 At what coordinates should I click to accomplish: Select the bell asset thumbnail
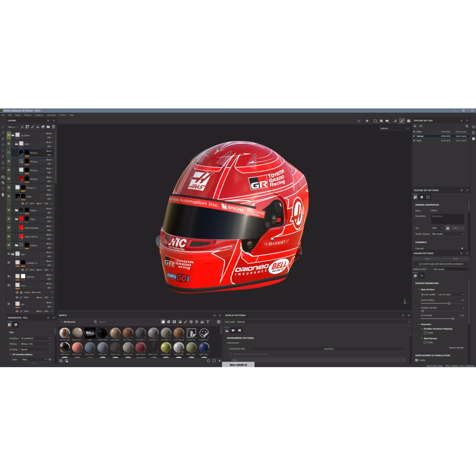tap(90, 333)
